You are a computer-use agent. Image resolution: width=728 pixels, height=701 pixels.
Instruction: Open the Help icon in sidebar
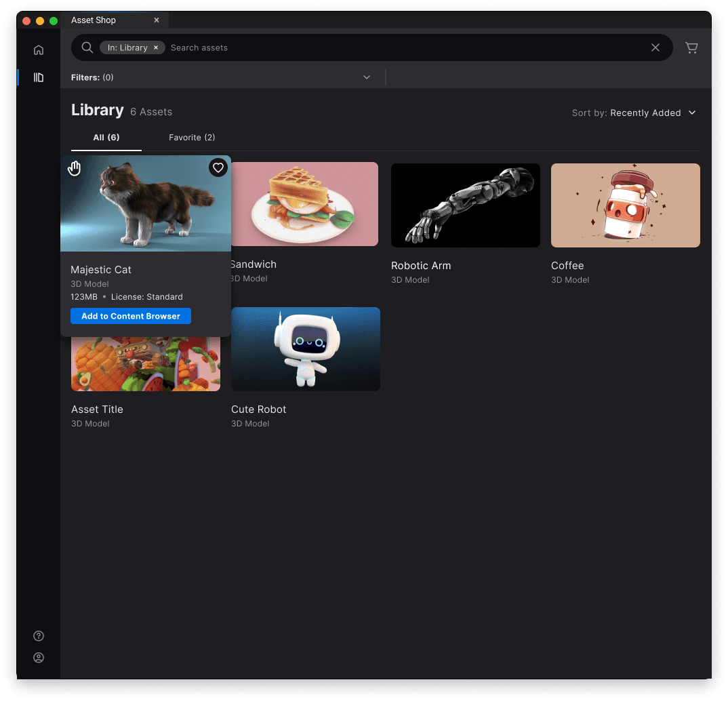click(39, 636)
